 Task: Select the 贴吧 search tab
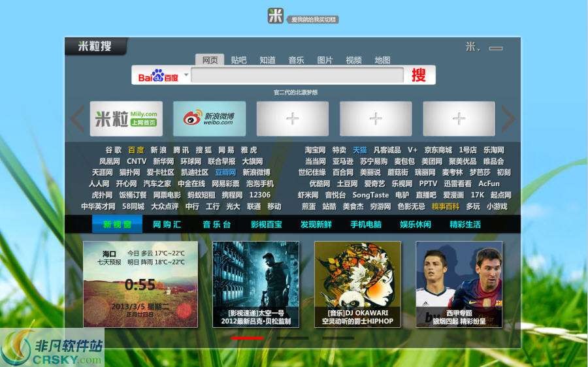click(238, 60)
